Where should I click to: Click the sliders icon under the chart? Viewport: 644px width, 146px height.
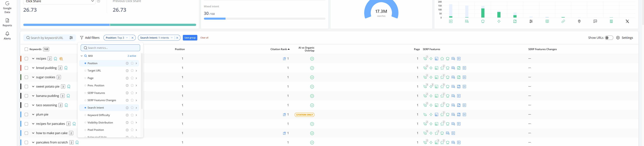point(531,21)
